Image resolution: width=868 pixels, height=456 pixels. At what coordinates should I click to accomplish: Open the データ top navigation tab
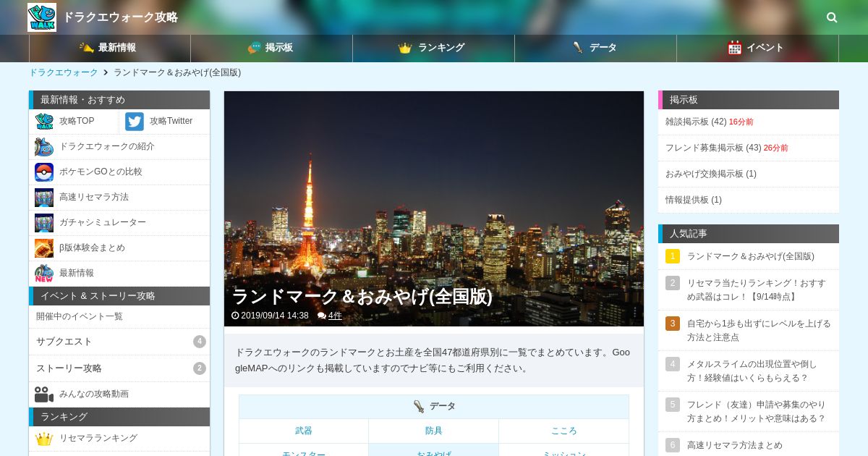tap(596, 48)
